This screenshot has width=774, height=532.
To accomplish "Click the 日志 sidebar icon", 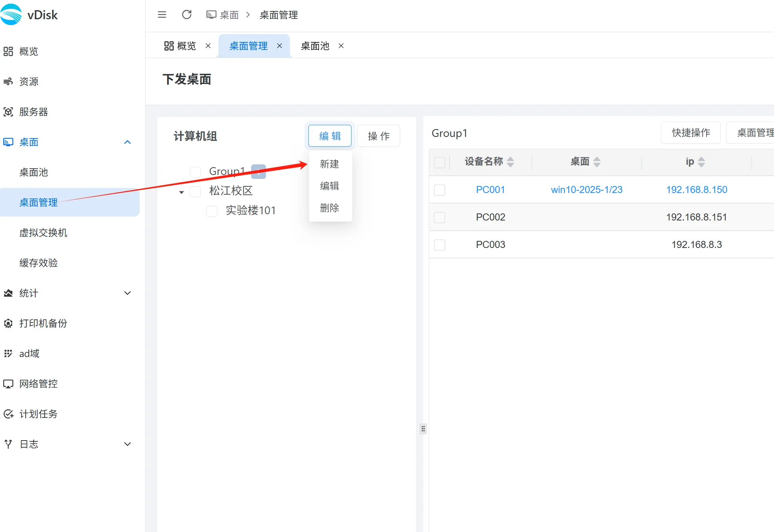I will pyautogui.click(x=8, y=444).
